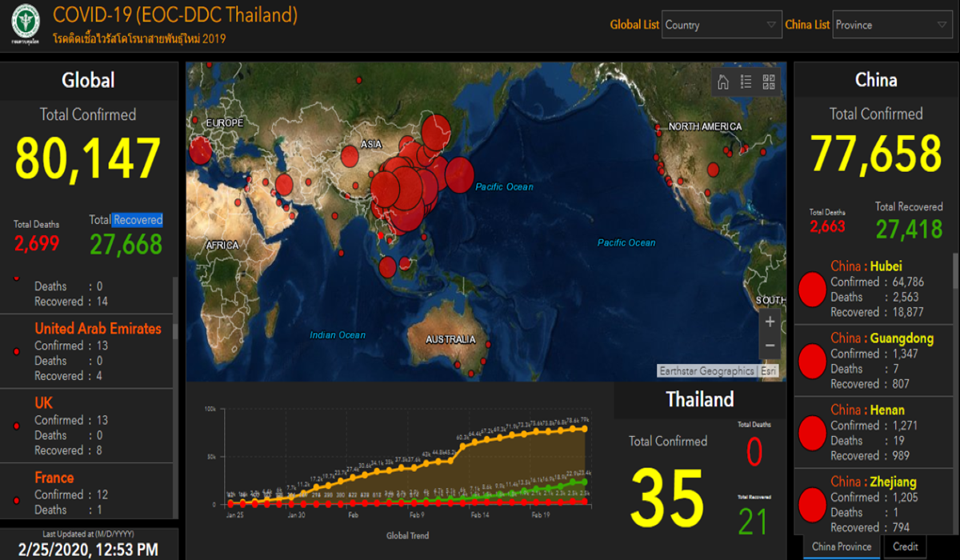960x560 pixels.
Task: Click the China province list scrollbar
Action: 955,274
